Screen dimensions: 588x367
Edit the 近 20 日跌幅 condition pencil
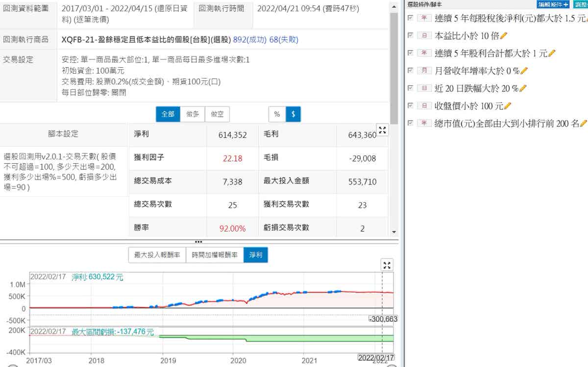[x=523, y=88]
